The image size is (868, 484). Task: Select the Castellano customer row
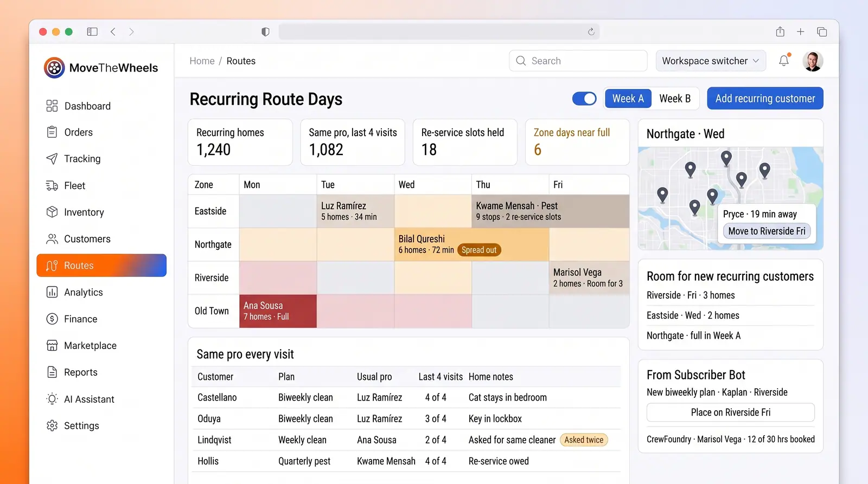pyautogui.click(x=406, y=397)
